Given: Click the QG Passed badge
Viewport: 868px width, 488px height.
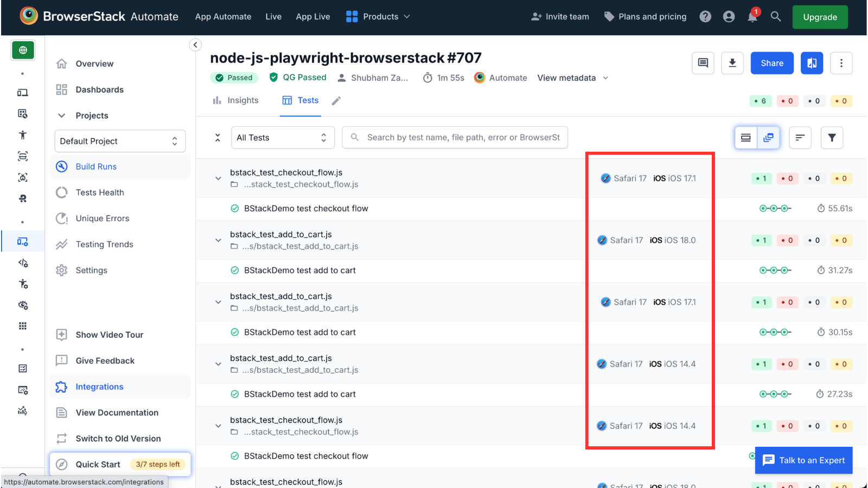Looking at the screenshot, I should [x=298, y=78].
